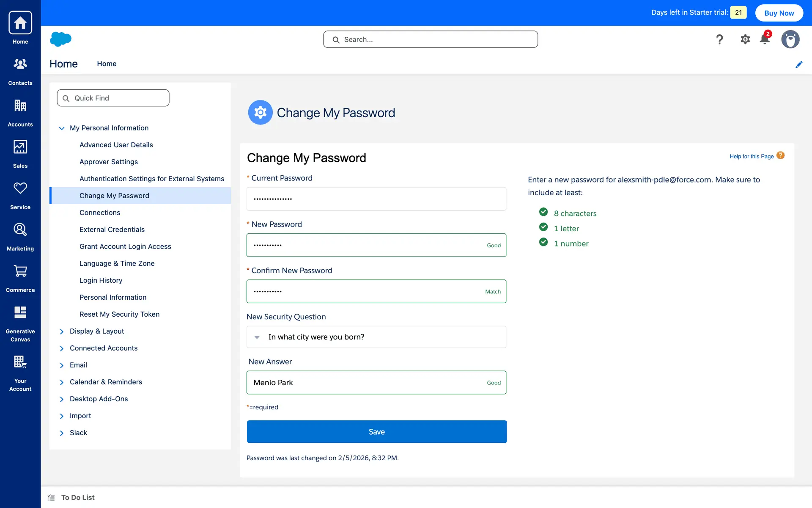Go to Sales in sidebar
This screenshot has width=812, height=508.
[20, 154]
